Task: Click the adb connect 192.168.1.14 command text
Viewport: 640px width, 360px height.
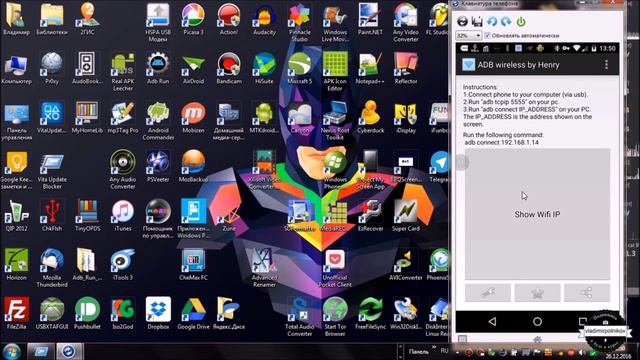Action: coord(502,142)
